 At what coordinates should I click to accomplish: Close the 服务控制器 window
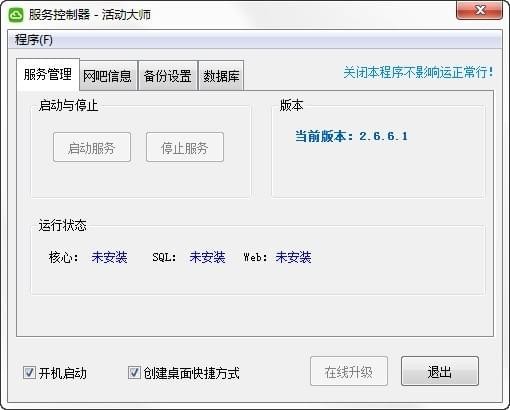[x=479, y=10]
